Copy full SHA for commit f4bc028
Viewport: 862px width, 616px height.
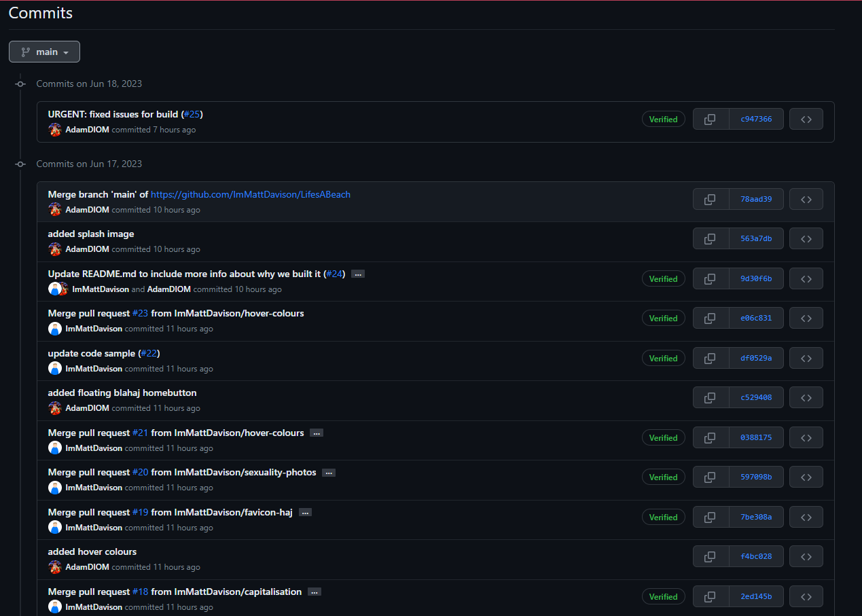pos(711,556)
